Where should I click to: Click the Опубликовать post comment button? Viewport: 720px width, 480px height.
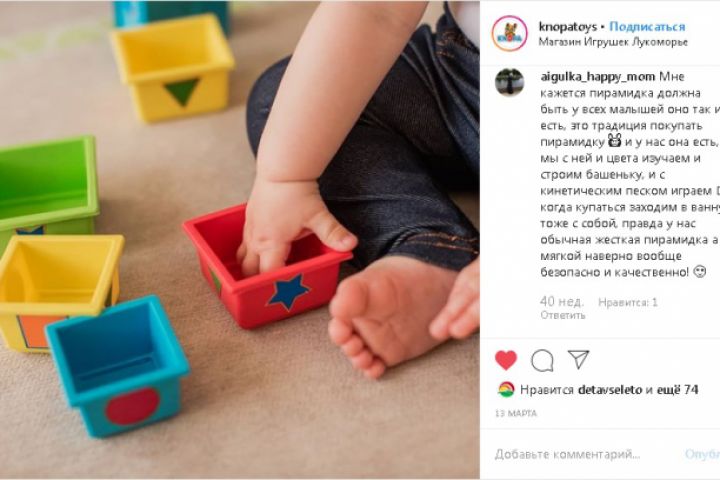click(702, 454)
